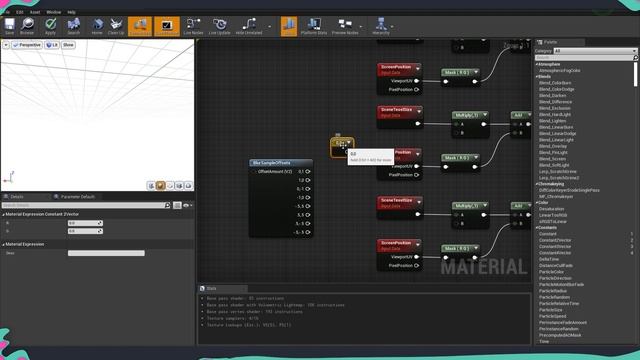Select Desaturation in the palette
The image size is (640, 360).
(551, 209)
